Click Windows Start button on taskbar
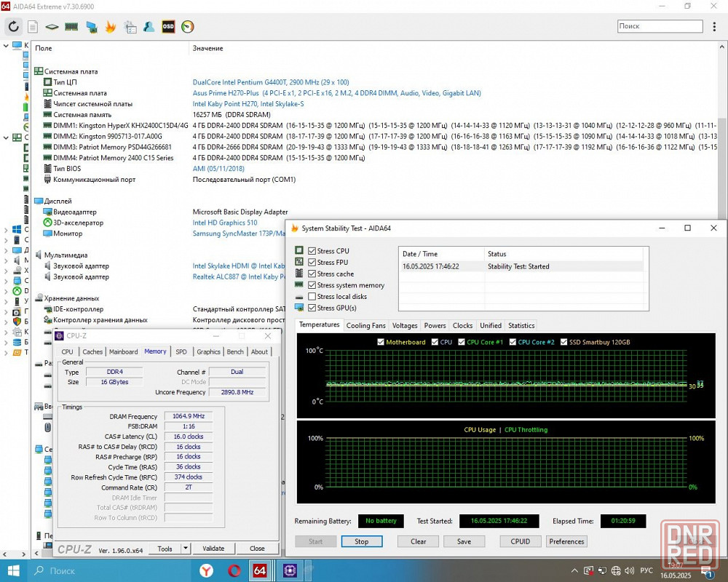Viewport: 728px width, 582px height. (13, 570)
